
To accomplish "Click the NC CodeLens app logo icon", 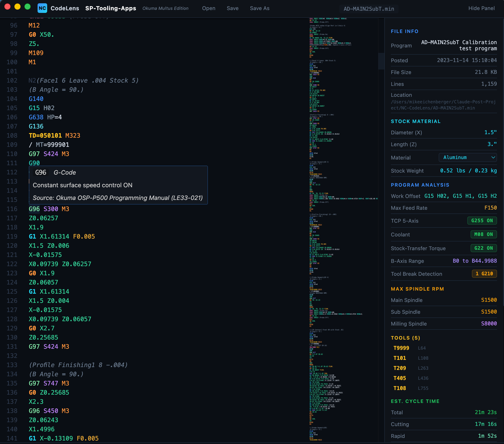I will click(x=42, y=8).
